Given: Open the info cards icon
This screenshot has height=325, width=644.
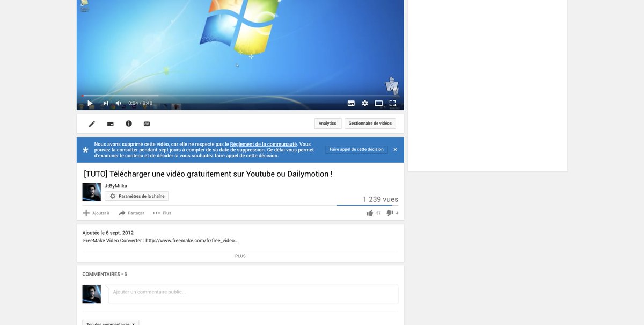Looking at the screenshot, I should click(x=129, y=124).
